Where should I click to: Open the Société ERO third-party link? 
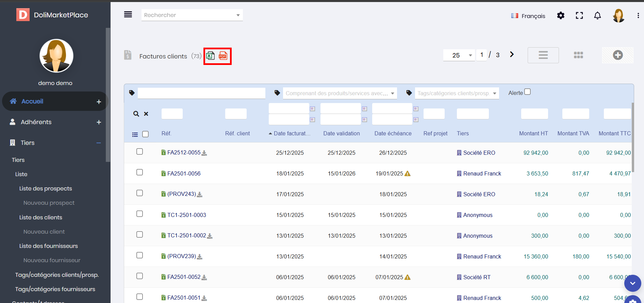click(479, 153)
